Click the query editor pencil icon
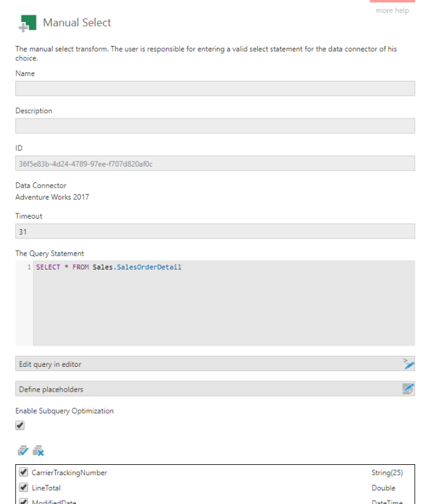The image size is (428, 504). pos(408,364)
